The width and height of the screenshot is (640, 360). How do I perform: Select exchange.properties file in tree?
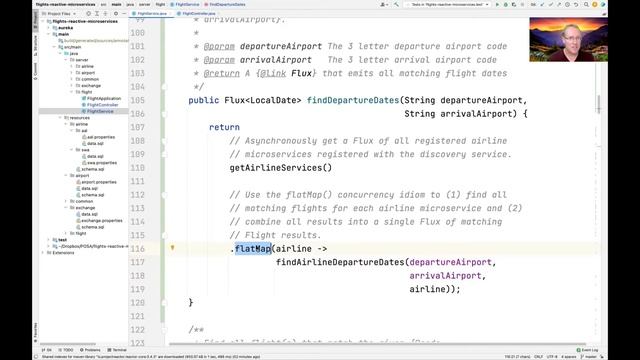click(x=99, y=220)
